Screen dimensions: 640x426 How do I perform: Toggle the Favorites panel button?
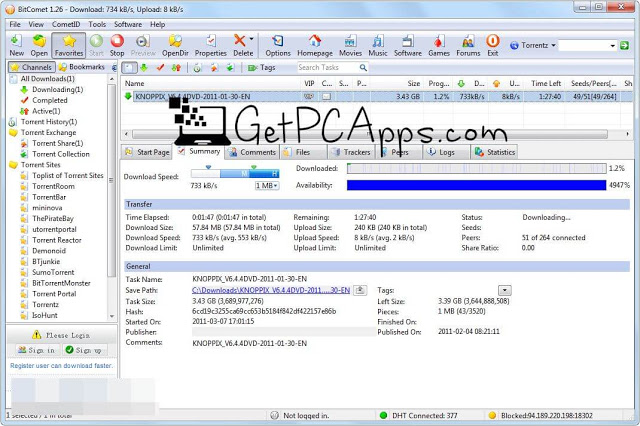click(x=69, y=45)
